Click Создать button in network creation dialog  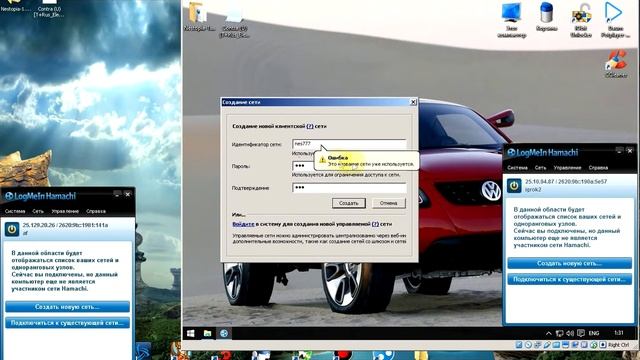click(x=349, y=203)
